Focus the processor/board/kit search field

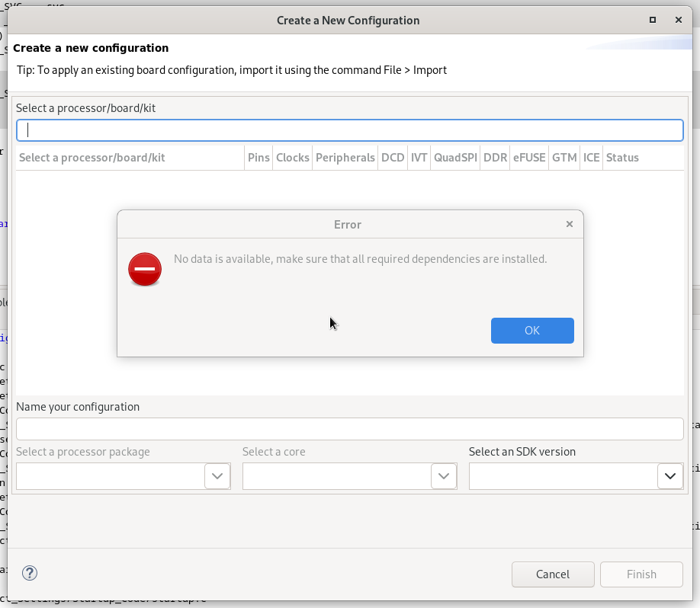[349, 130]
